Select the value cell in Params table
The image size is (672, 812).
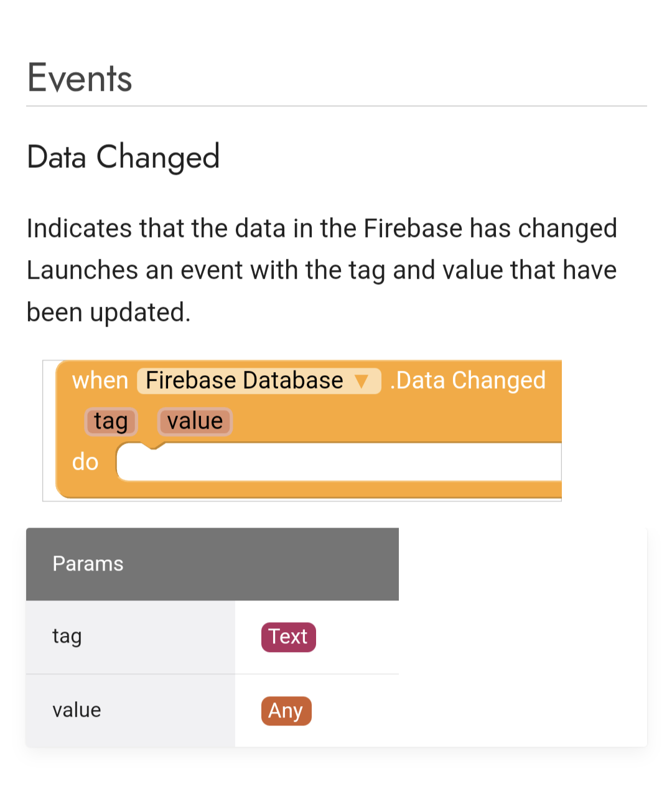(77, 710)
